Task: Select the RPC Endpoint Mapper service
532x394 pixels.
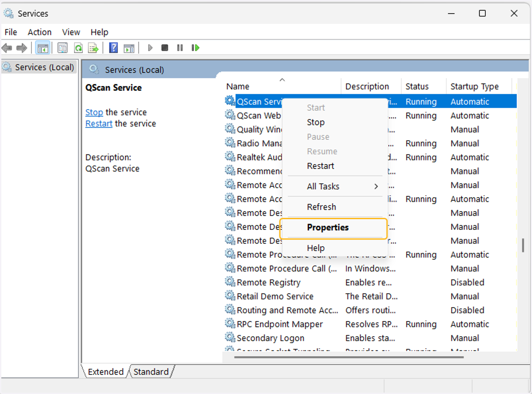Action: tap(370, 324)
